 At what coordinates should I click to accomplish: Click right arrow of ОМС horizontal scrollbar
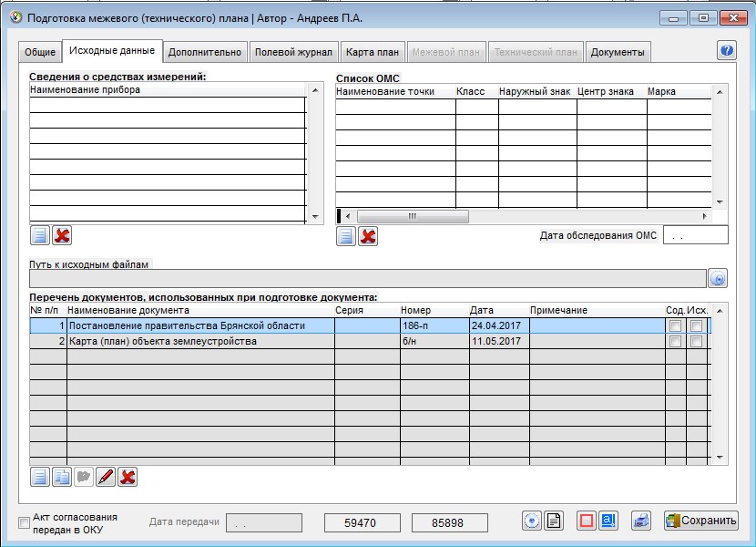[704, 216]
